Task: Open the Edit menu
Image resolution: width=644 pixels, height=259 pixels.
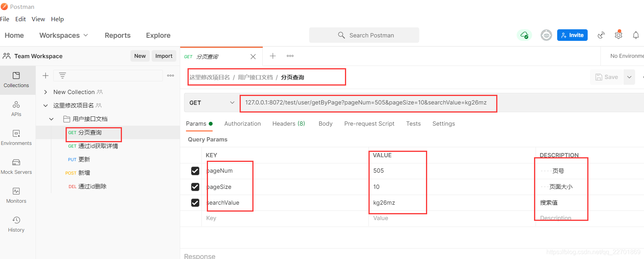Action: 20,19
